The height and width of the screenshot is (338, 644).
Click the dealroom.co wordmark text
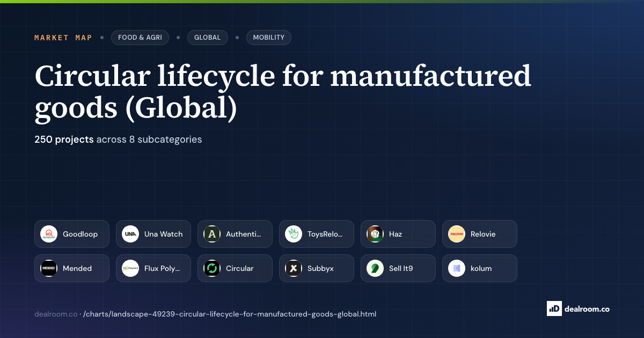pos(587,308)
